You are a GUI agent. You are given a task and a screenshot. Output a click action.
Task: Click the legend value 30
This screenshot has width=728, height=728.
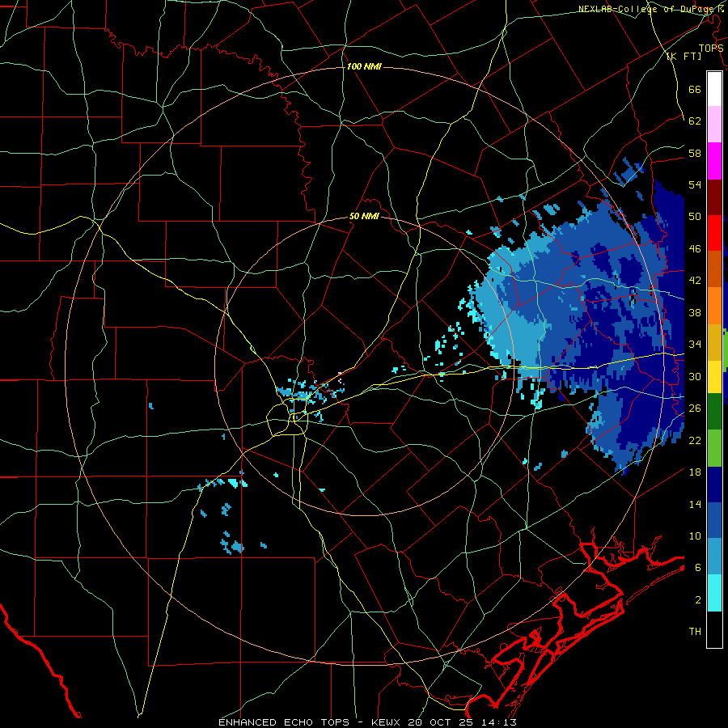click(x=695, y=376)
